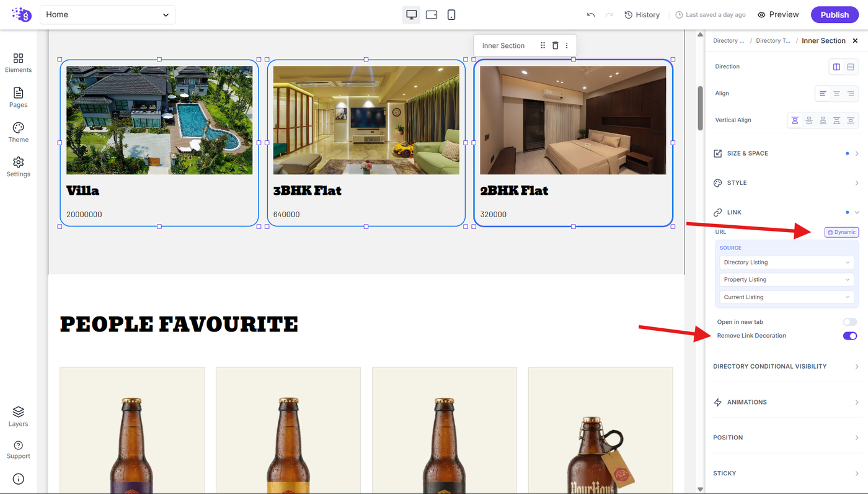Open the Current Listing dropdown
Screen dimensions: 868x494
point(786,297)
